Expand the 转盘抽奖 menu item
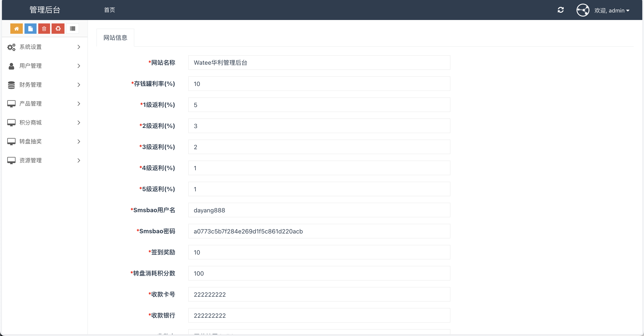Screen dimensions: 644x336 (x=31, y=141)
